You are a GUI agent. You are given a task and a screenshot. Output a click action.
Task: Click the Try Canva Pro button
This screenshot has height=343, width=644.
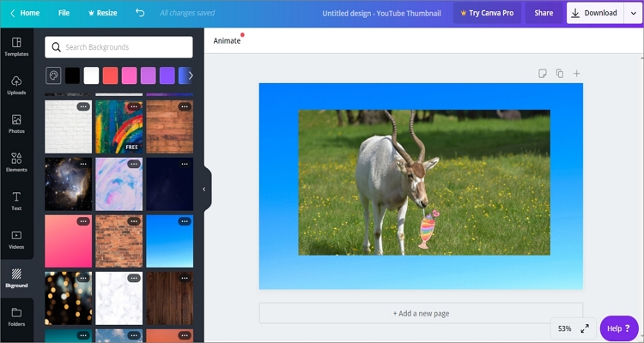pyautogui.click(x=487, y=13)
